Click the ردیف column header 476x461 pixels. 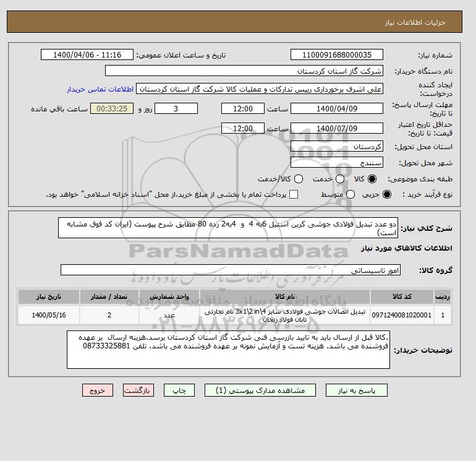coord(443,296)
